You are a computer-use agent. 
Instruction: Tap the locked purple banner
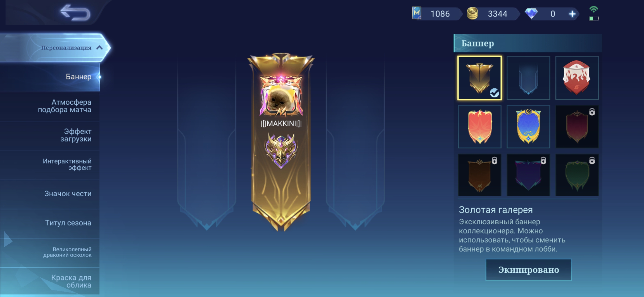click(x=528, y=175)
